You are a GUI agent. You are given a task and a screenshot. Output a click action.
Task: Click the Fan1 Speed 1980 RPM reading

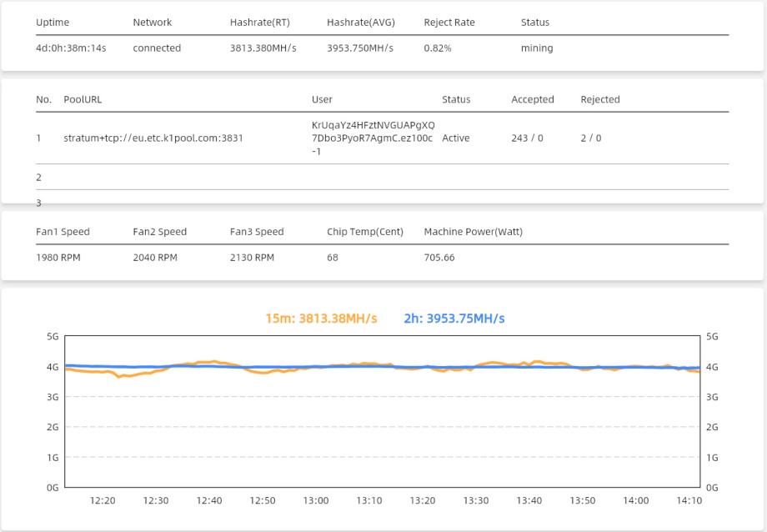pyautogui.click(x=58, y=258)
